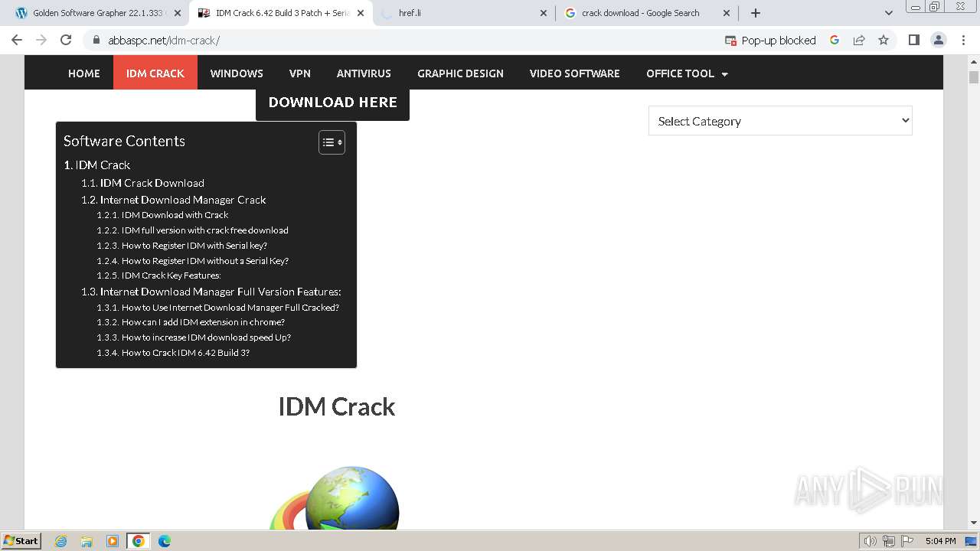Click the IDM globe logo image

click(335, 497)
